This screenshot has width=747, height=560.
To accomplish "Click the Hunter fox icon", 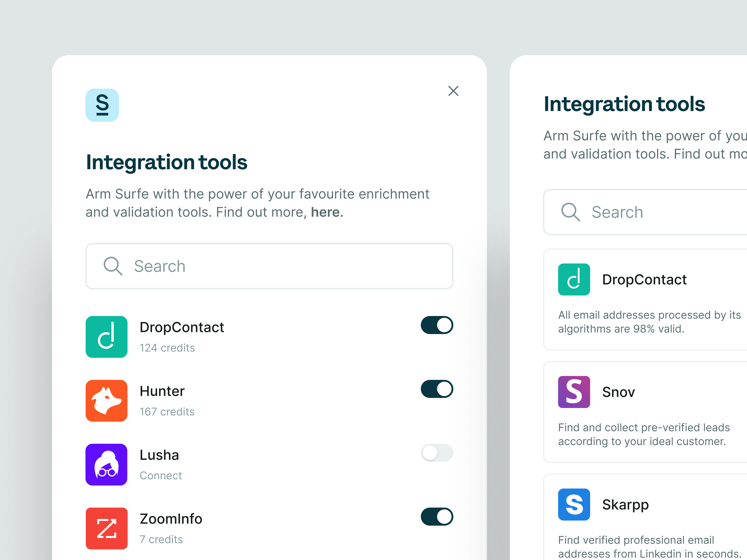I will point(106,400).
